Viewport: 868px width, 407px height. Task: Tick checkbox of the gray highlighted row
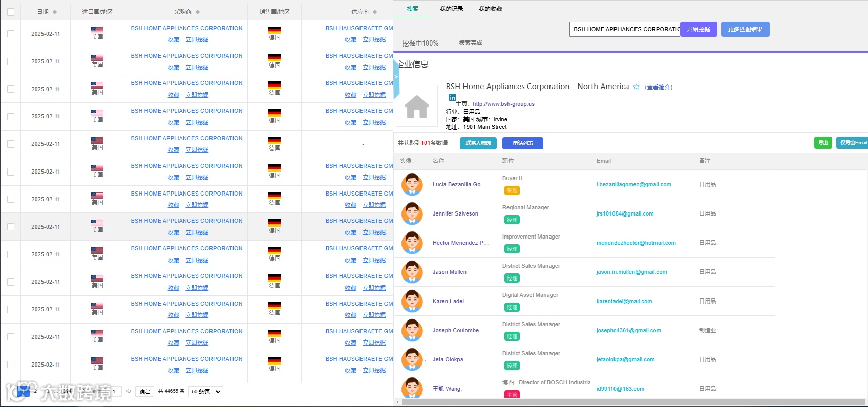(11, 227)
